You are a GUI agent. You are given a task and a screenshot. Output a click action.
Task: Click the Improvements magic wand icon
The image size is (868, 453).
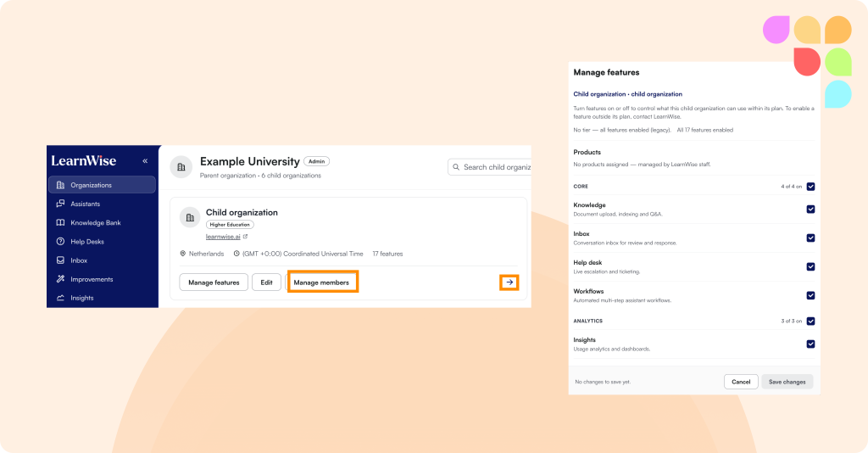coord(61,279)
